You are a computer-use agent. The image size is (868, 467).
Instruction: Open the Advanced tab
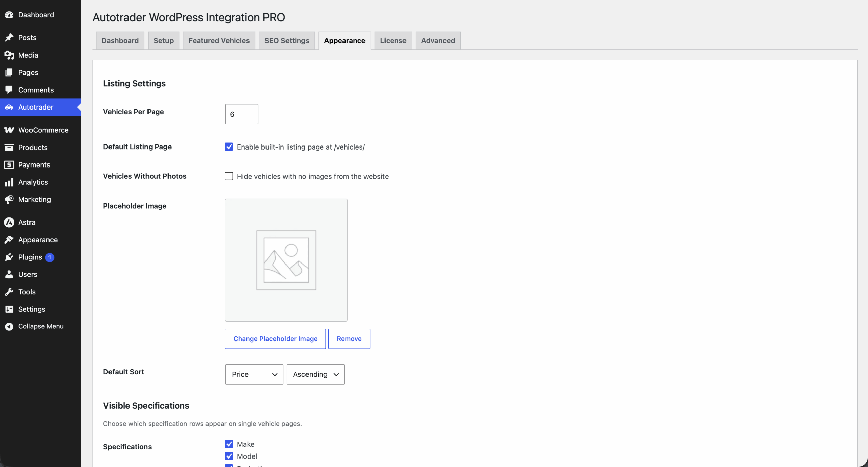click(438, 41)
